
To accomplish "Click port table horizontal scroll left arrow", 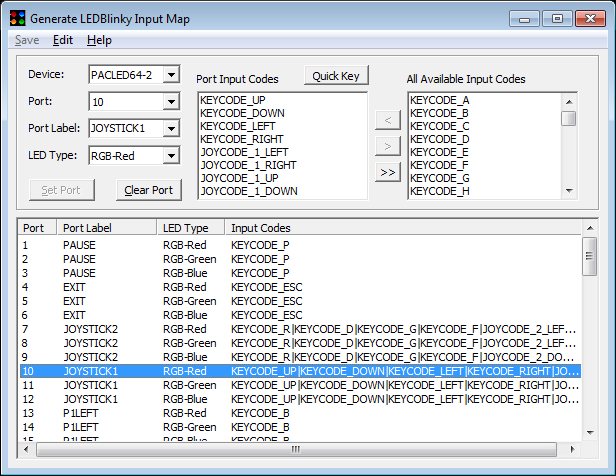I will [26, 449].
